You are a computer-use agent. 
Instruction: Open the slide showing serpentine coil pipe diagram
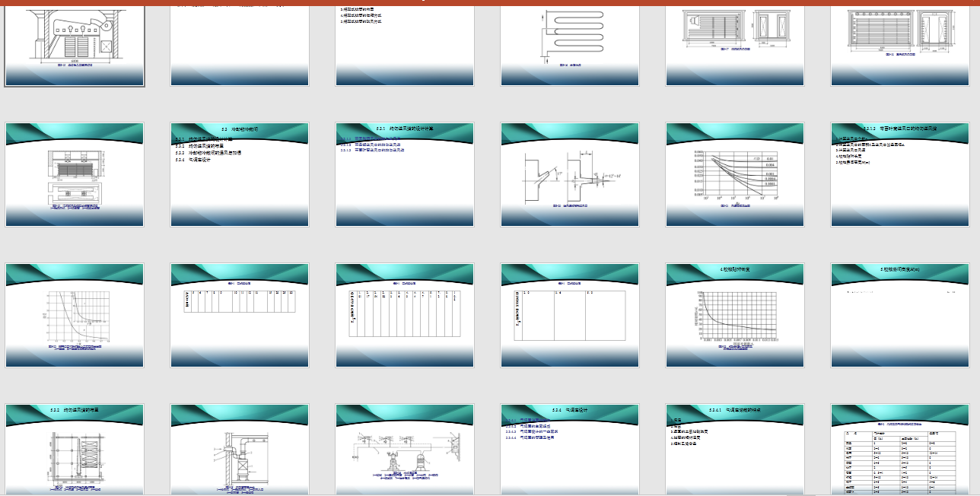click(x=570, y=42)
